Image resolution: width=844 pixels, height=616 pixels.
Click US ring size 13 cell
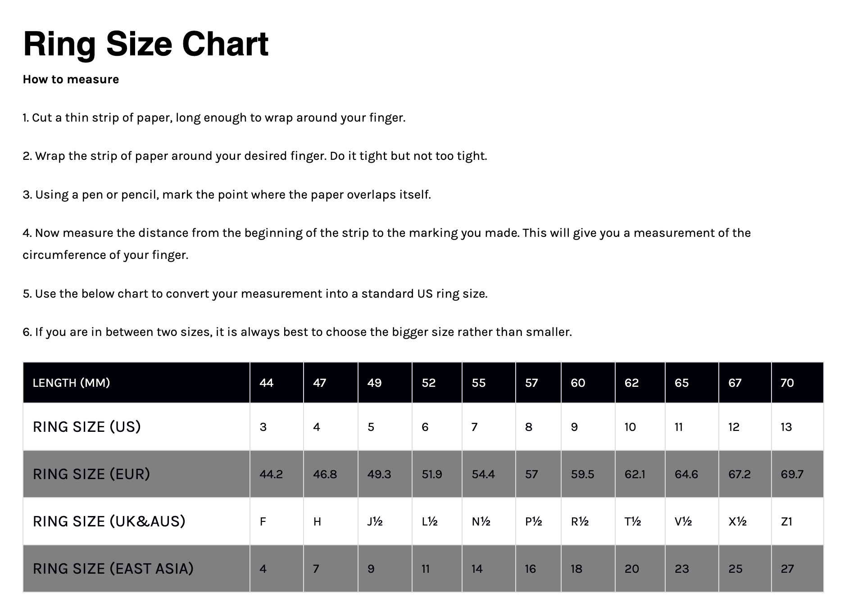click(x=797, y=426)
